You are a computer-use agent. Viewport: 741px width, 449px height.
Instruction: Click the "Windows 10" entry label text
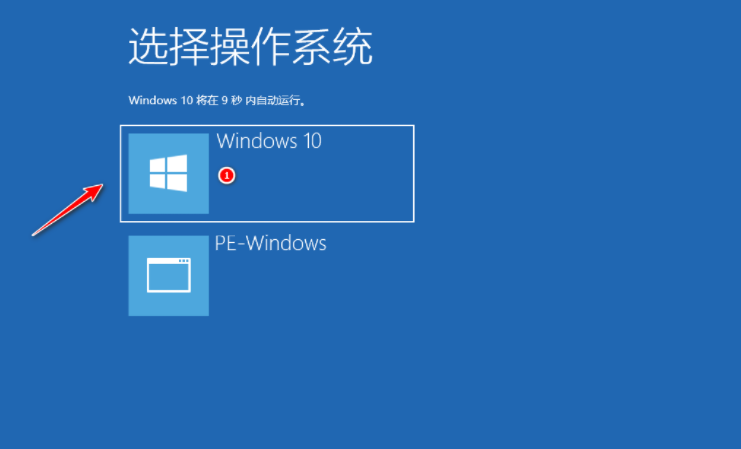pyautogui.click(x=269, y=141)
